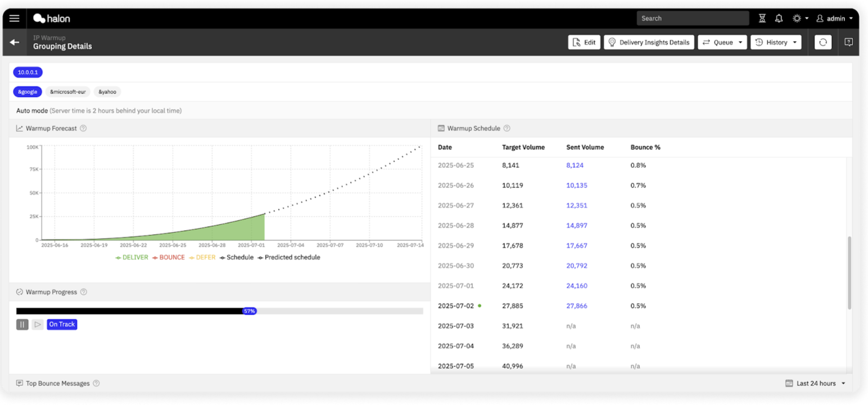Select the &yahoo grouping tab
868x405 pixels.
(107, 92)
